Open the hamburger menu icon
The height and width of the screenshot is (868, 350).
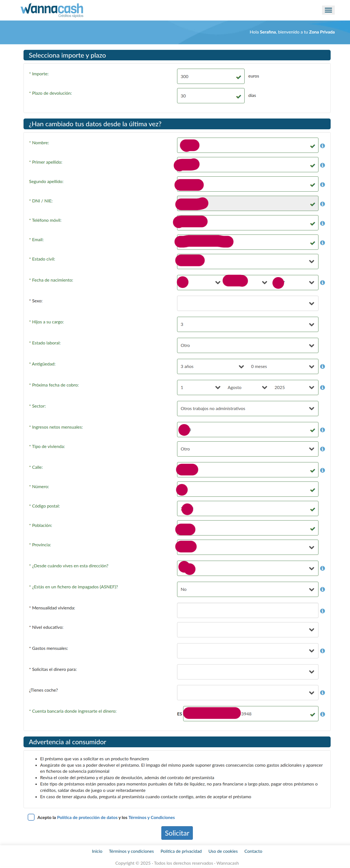click(x=328, y=10)
